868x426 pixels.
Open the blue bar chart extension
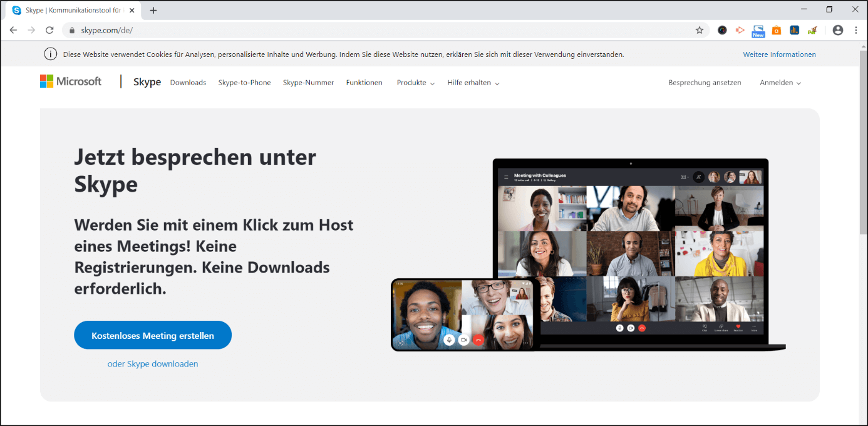[794, 30]
